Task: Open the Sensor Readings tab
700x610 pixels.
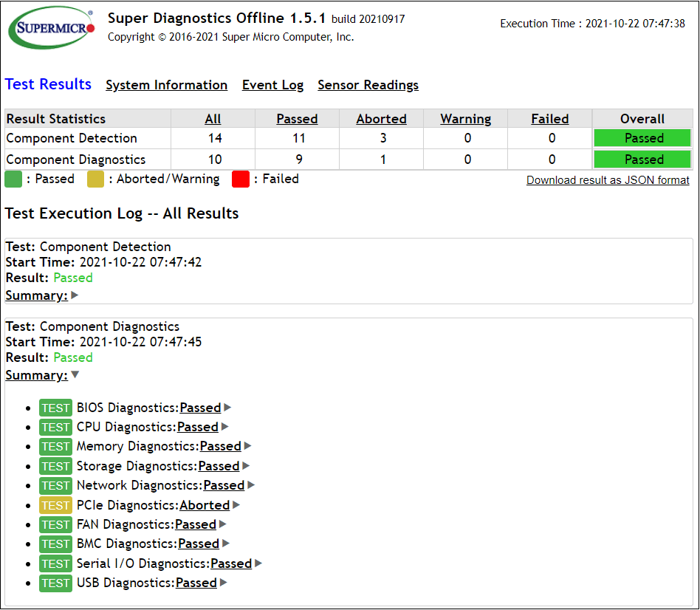Action: pyautogui.click(x=368, y=85)
